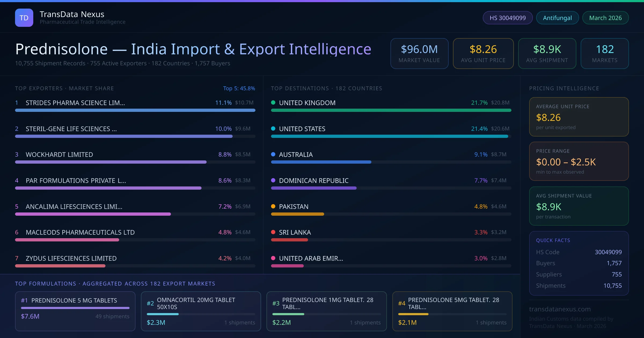Image resolution: width=644 pixels, height=338 pixels.
Task: Expand the PAR FORMULATIONS PRIVATE entry
Action: point(76,180)
